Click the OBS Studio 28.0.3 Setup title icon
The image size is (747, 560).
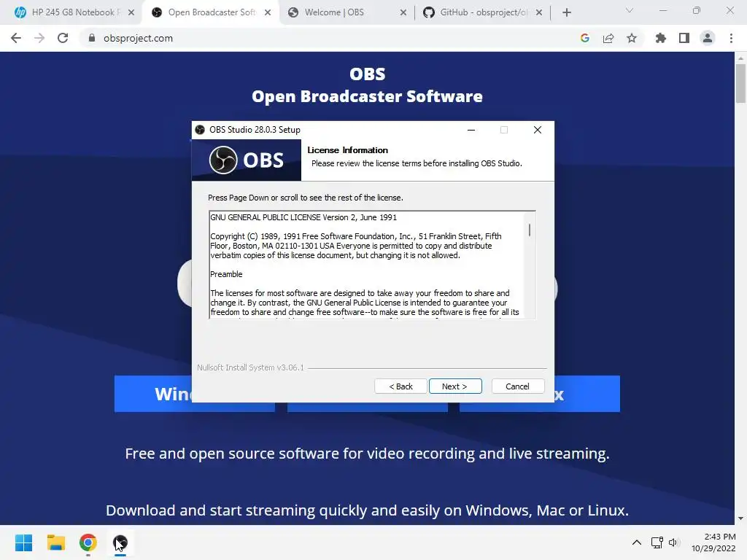pyautogui.click(x=200, y=130)
